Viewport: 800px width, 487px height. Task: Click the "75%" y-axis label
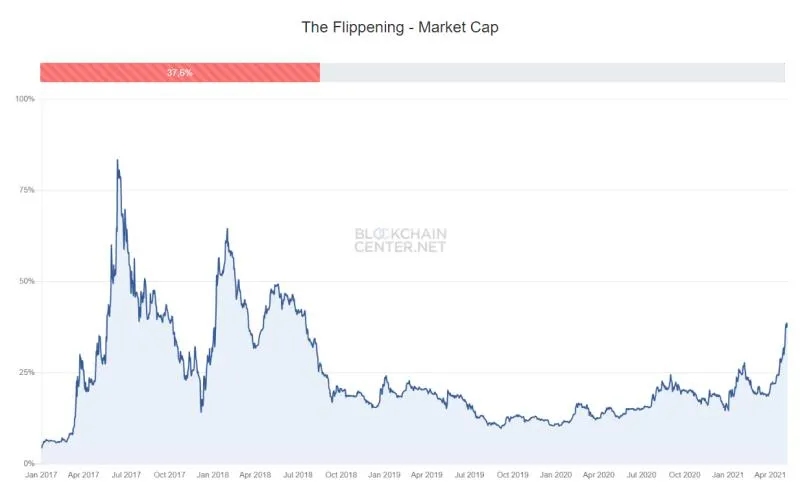click(x=27, y=190)
